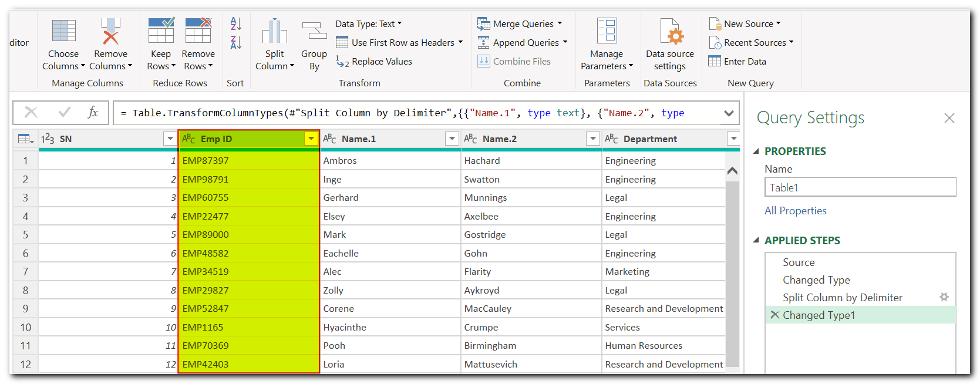980x384 pixels.
Task: Select the Changed Type applied step
Action: [860, 280]
